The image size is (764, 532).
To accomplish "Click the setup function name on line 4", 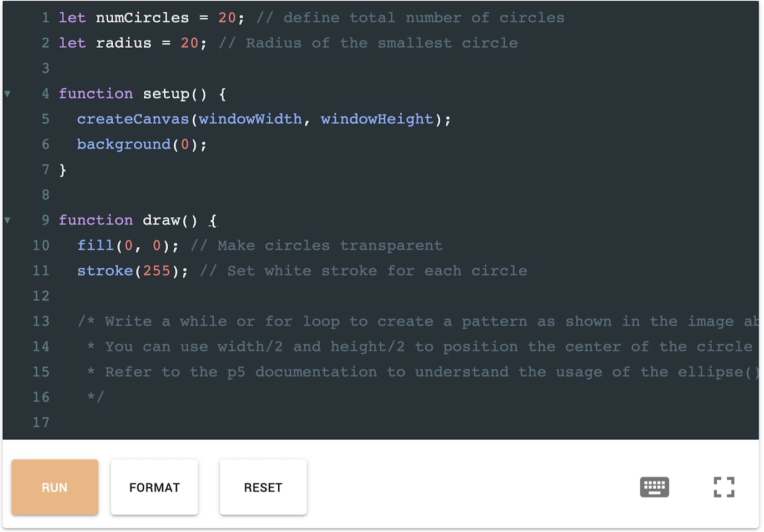I will [x=166, y=94].
